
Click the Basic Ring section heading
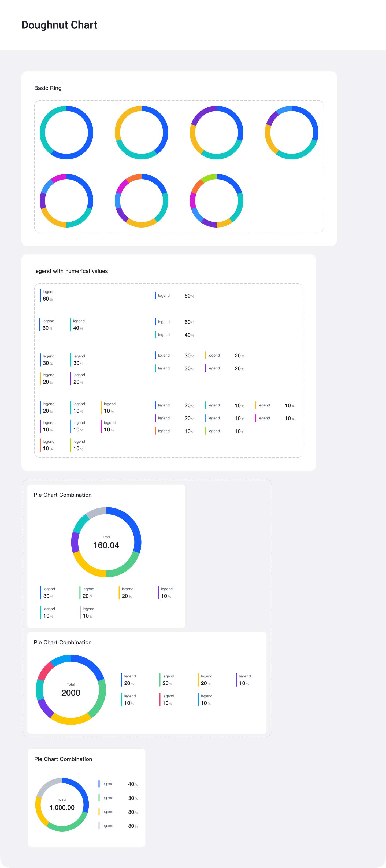pos(48,88)
